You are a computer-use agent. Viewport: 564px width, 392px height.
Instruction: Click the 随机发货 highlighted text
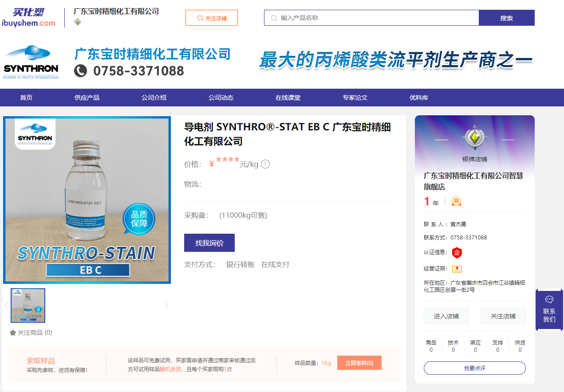[170, 369]
